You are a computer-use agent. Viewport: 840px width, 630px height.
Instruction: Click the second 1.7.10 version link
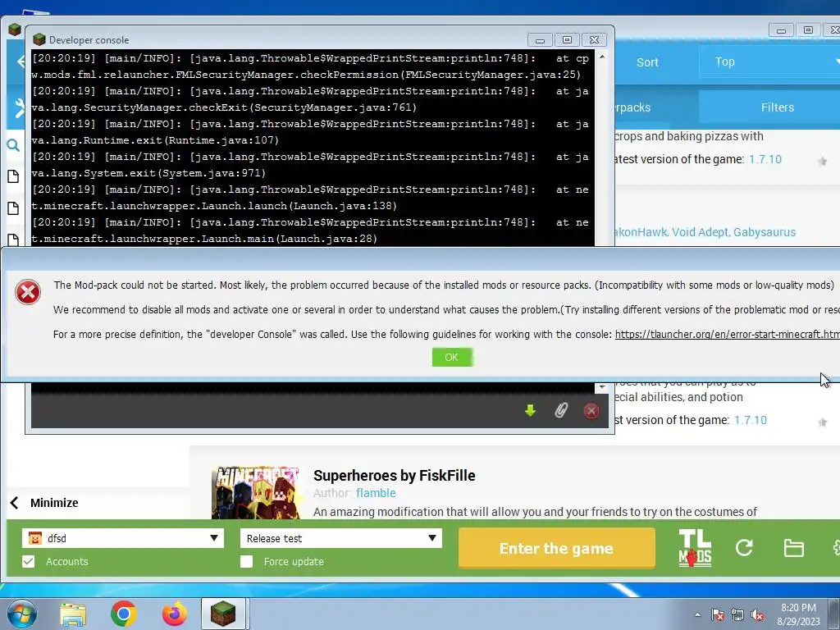(750, 420)
